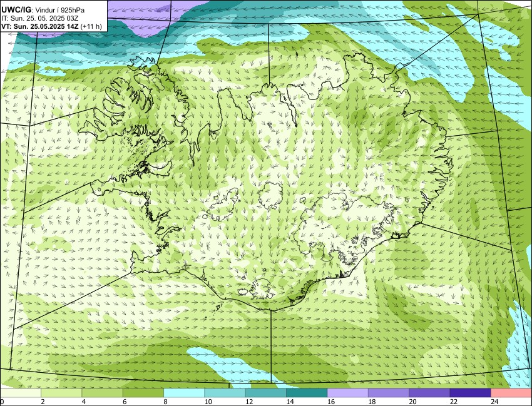Click the legend value '22'

pyautogui.click(x=454, y=402)
